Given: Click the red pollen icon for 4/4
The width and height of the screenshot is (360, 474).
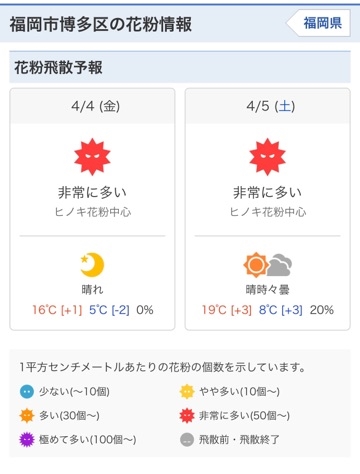Looking at the screenshot, I should point(92,157).
